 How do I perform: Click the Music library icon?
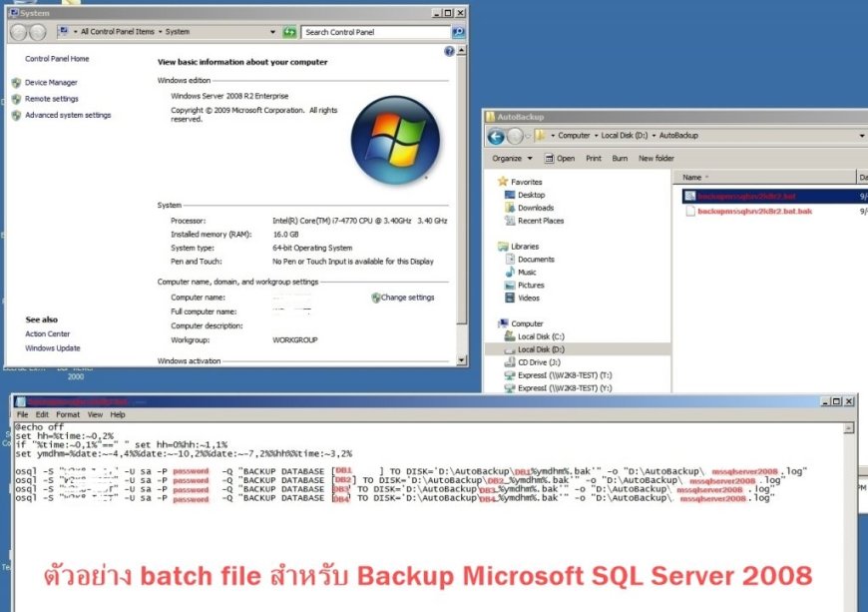tap(510, 272)
